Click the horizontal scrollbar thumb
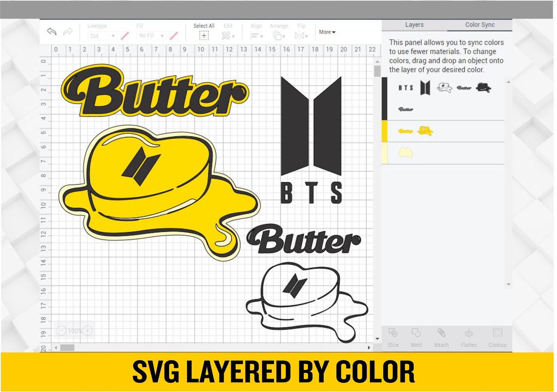The width and height of the screenshot is (557, 392). tap(67, 348)
